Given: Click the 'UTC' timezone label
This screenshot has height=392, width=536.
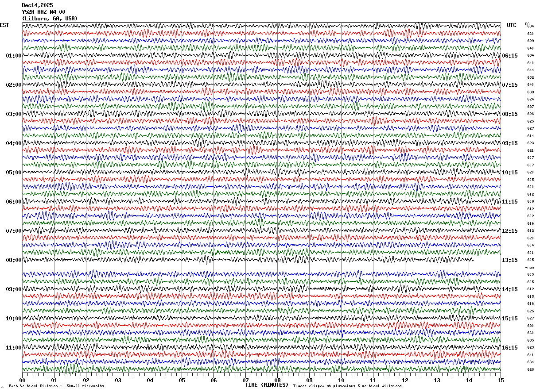Looking at the screenshot, I should point(512,25).
